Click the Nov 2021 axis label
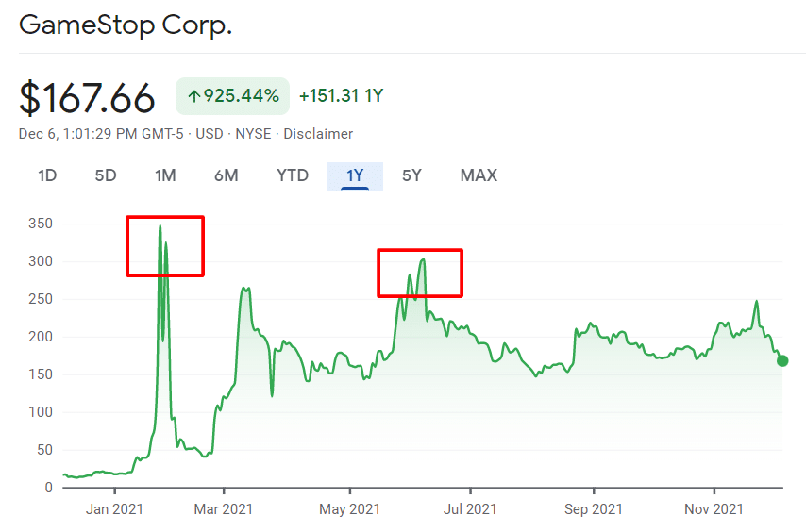 [x=714, y=509]
